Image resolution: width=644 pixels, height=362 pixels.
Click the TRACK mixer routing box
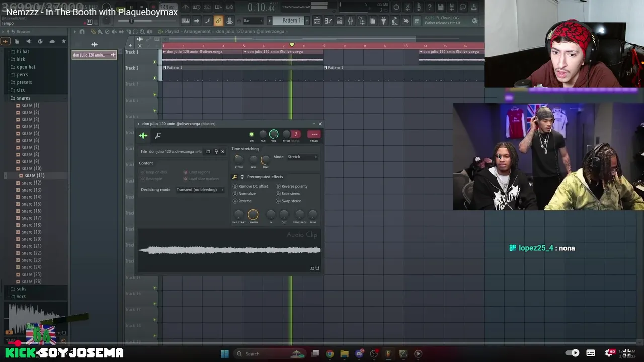click(314, 134)
